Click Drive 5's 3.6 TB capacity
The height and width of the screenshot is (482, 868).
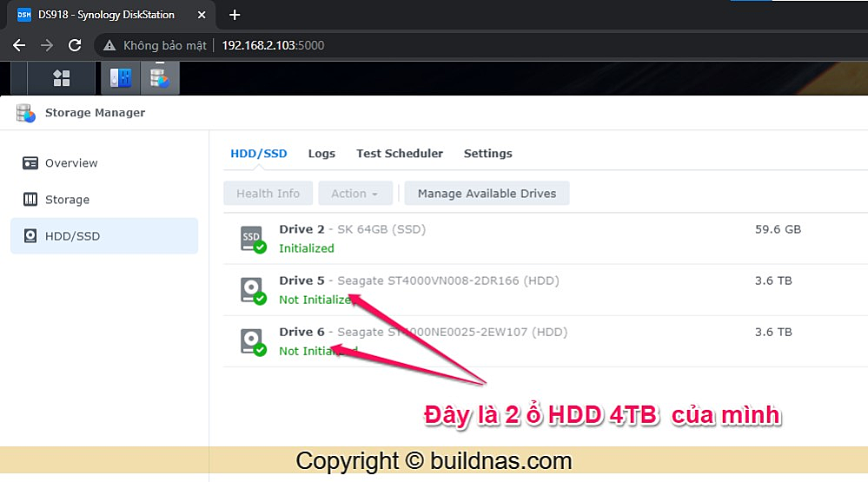tap(773, 281)
